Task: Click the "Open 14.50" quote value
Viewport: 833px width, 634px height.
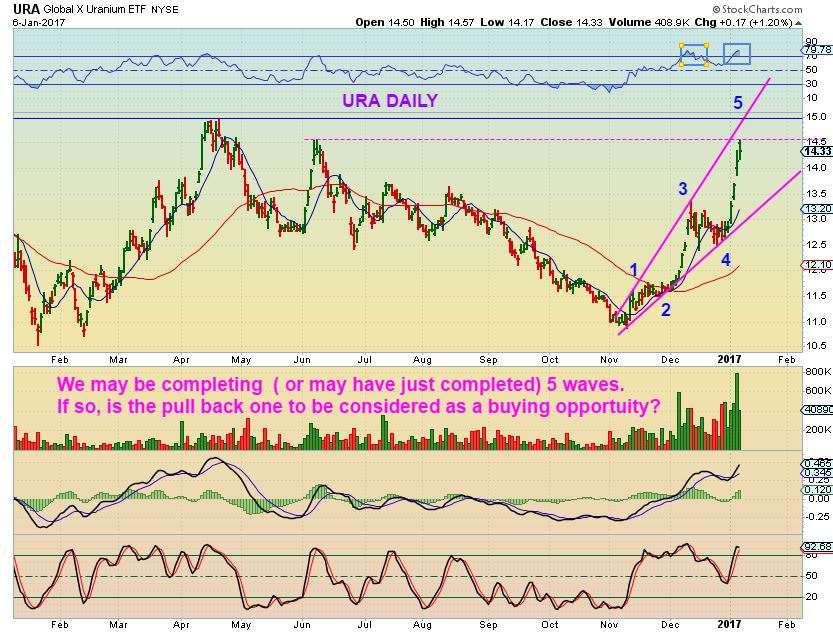Action: coord(385,22)
